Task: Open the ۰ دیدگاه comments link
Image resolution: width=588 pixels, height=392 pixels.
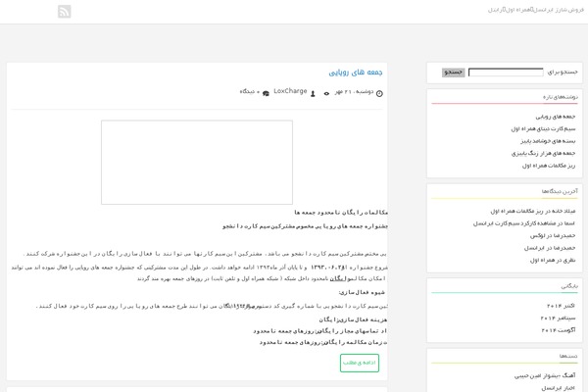Action: (250, 91)
